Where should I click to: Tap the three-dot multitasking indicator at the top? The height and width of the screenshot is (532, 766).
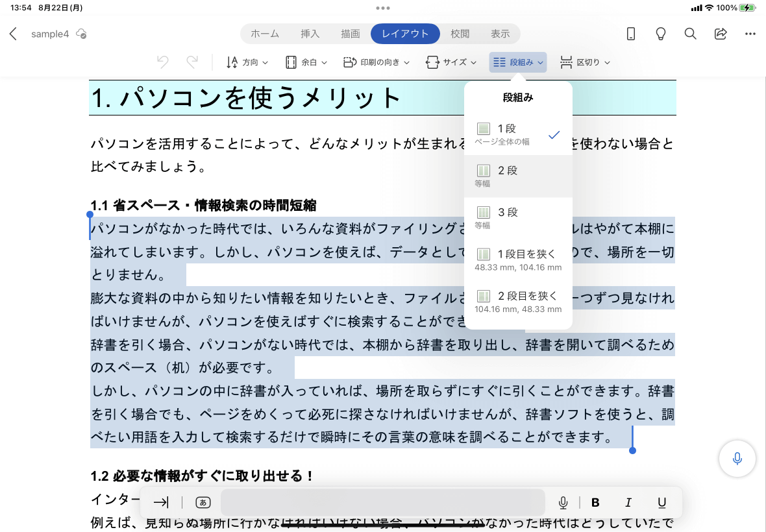[x=383, y=8]
